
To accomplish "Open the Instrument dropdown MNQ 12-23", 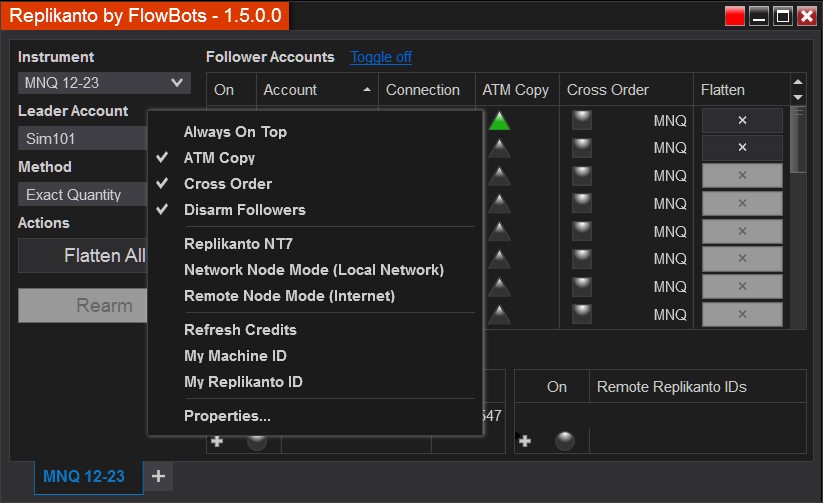I will pos(104,83).
